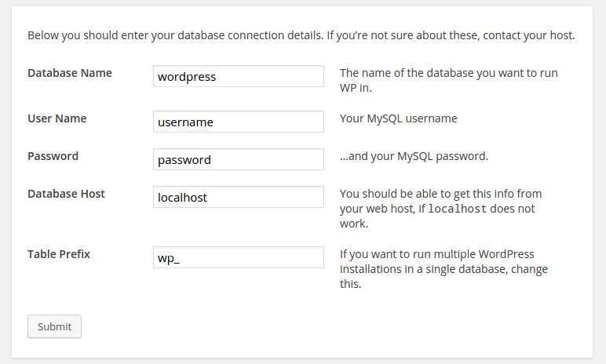Image resolution: width=606 pixels, height=364 pixels.
Task: Focus the Table Prefix field with wp_
Action: pyautogui.click(x=239, y=257)
